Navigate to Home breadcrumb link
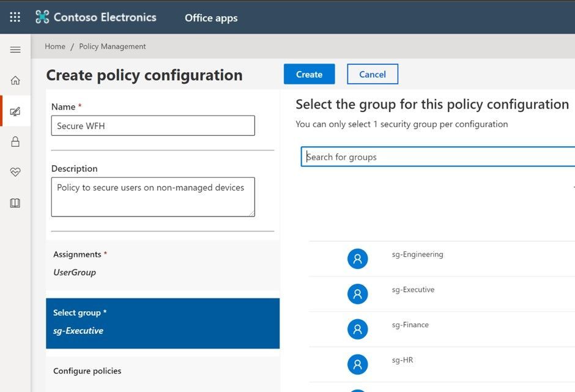The height and width of the screenshot is (392, 575). pyautogui.click(x=55, y=46)
